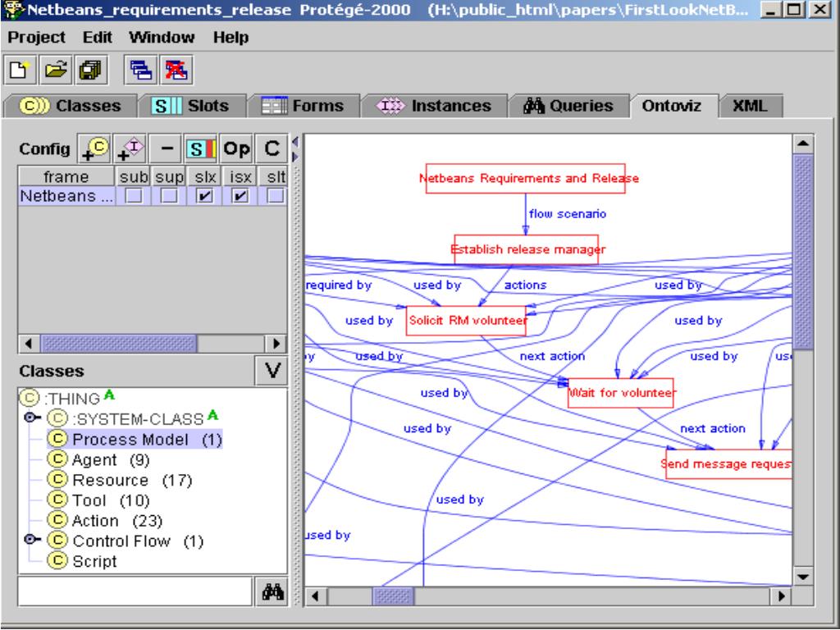Click the Script class icon
840x630 pixels.
coord(57,561)
